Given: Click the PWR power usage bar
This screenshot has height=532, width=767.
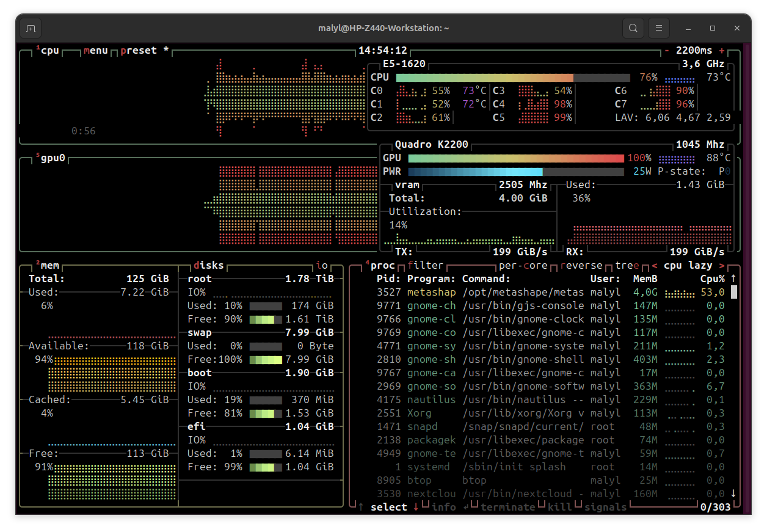Looking at the screenshot, I should coord(516,172).
